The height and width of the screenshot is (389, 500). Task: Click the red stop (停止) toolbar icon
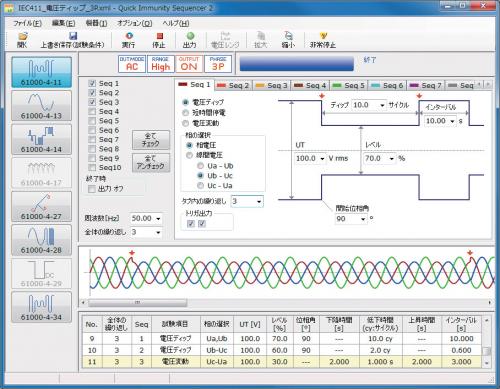point(159,36)
